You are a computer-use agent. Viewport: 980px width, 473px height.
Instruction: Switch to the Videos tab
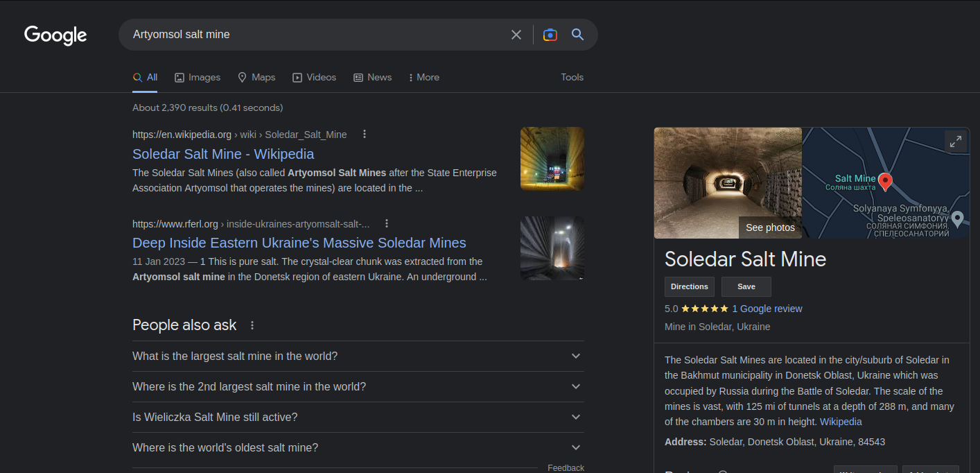314,78
